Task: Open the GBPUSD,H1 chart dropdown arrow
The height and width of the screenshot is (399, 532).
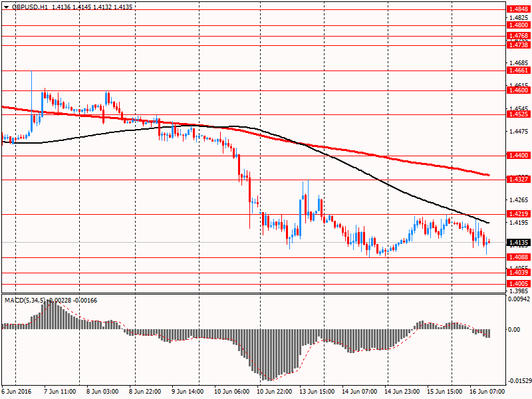Action: tap(7, 7)
